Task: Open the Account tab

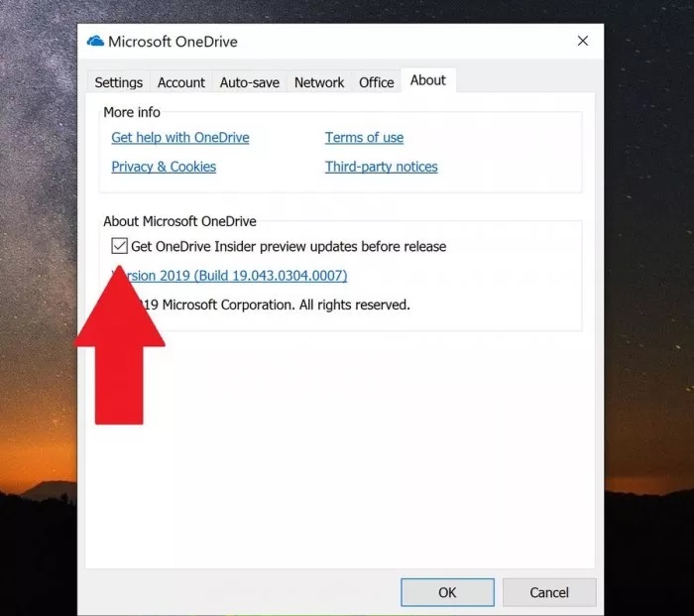Action: pyautogui.click(x=181, y=82)
